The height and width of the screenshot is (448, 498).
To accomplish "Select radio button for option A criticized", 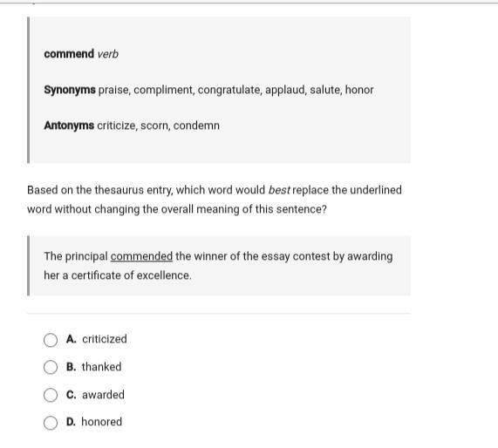I will pyautogui.click(x=51, y=340).
